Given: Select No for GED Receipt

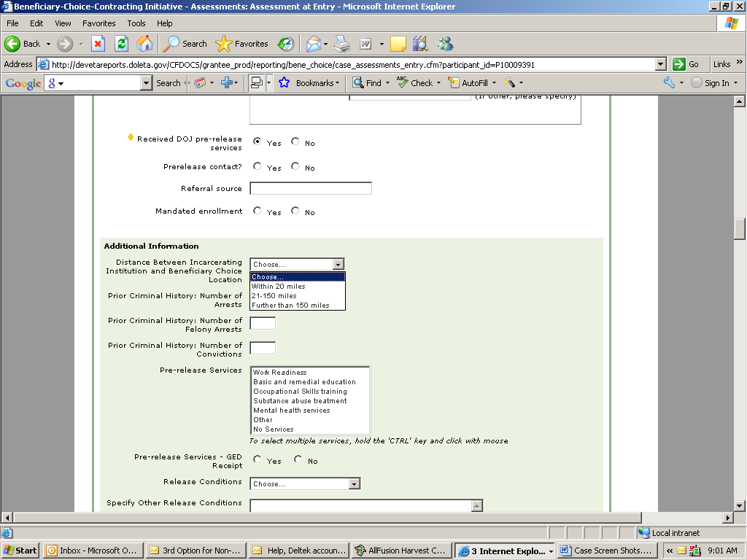Looking at the screenshot, I should [x=298, y=459].
